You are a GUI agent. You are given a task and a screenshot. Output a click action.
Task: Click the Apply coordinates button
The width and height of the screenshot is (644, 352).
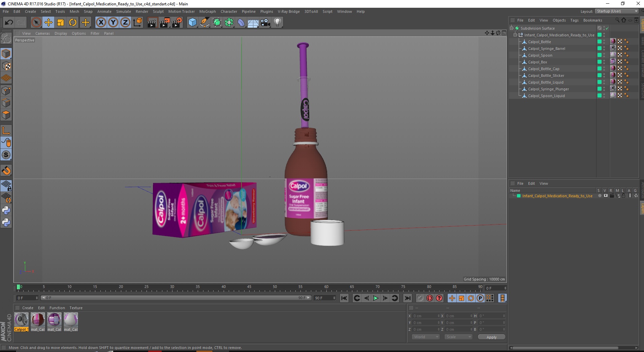point(491,337)
